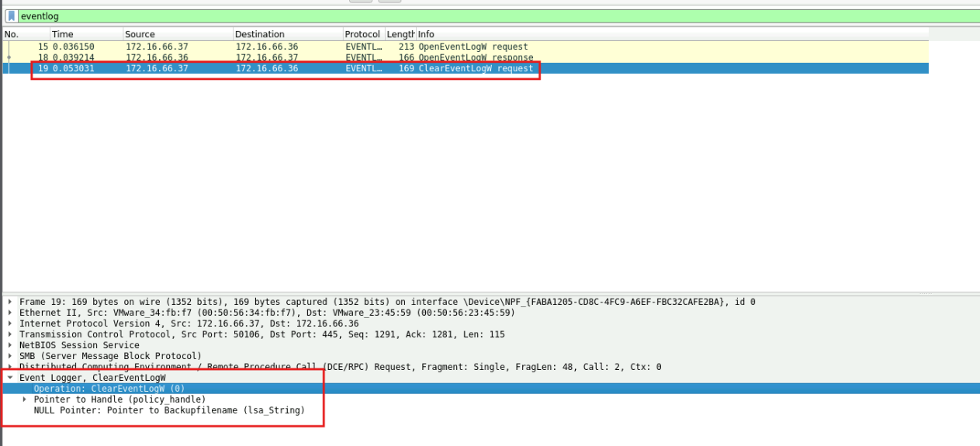Sort by the Length column header
980x446 pixels.
point(400,34)
